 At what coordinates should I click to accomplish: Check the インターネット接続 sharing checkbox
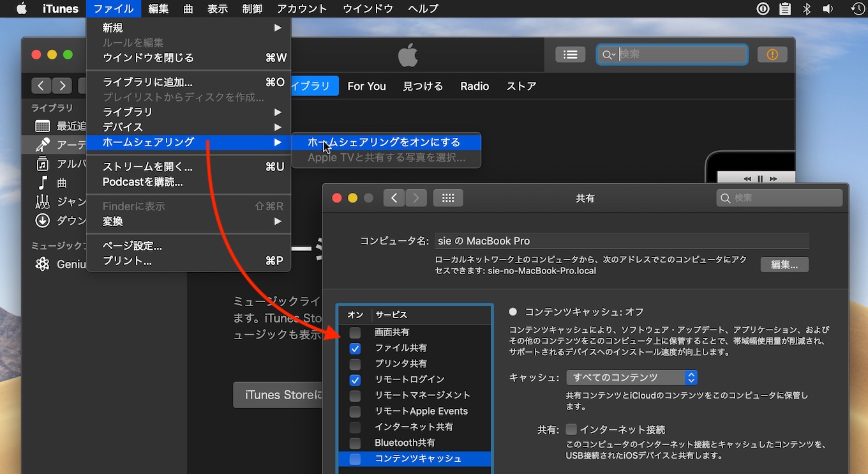571,429
